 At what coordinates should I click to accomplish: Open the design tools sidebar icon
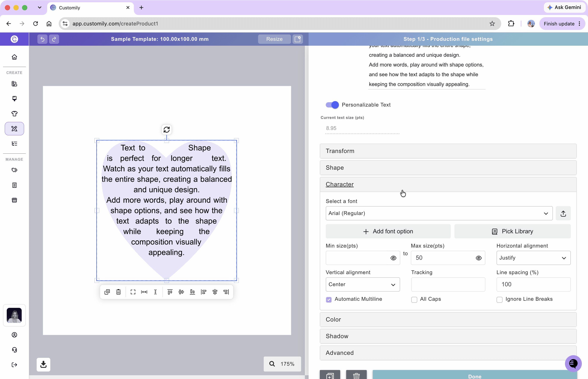click(x=14, y=128)
